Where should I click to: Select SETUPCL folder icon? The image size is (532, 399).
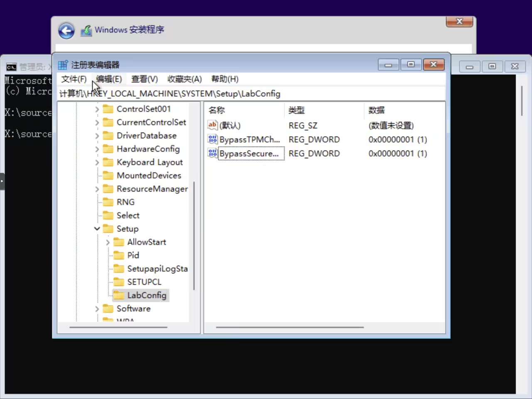point(119,282)
